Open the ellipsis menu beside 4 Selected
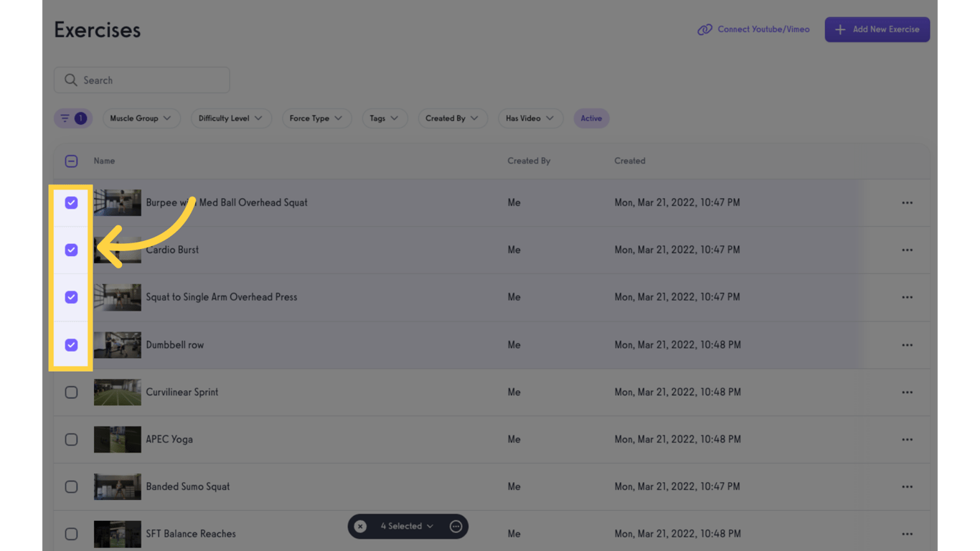The height and width of the screenshot is (551, 980). click(x=456, y=526)
